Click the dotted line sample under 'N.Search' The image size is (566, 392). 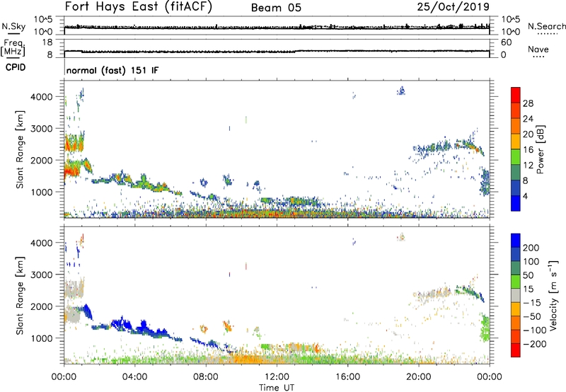547,34
